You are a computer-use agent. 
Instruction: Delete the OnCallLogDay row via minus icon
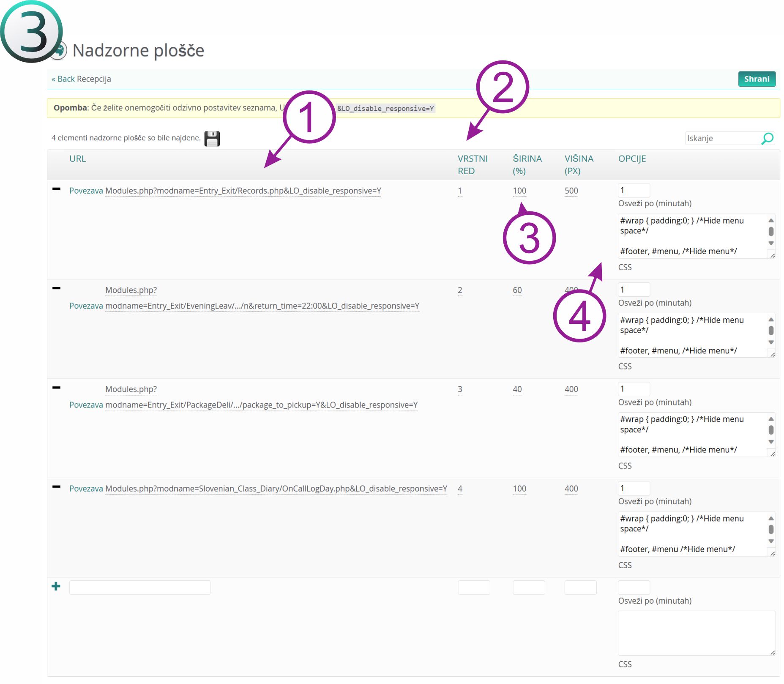[x=56, y=487]
